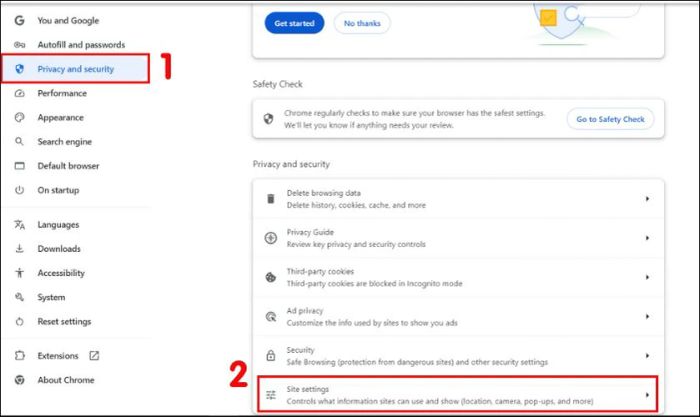Open You and Google settings
Image resolution: width=700 pixels, height=417 pixels.
(68, 21)
